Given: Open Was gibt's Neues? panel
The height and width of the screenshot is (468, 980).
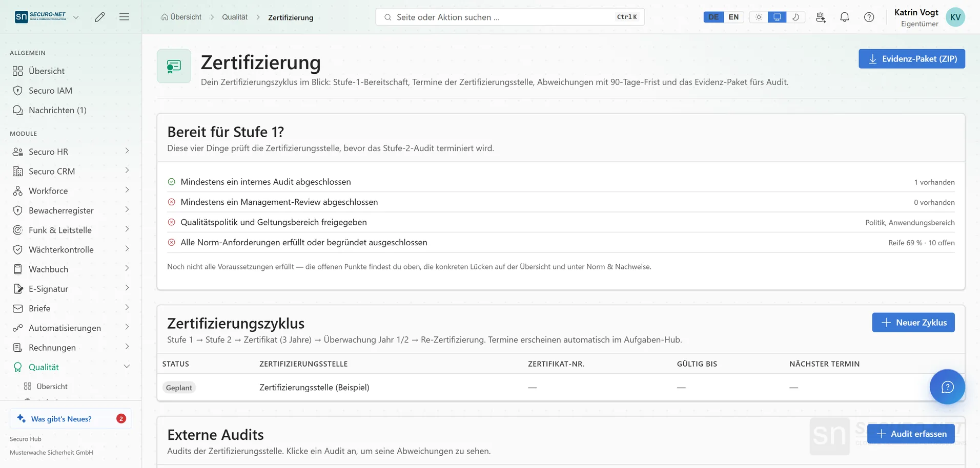Looking at the screenshot, I should 71,418.
